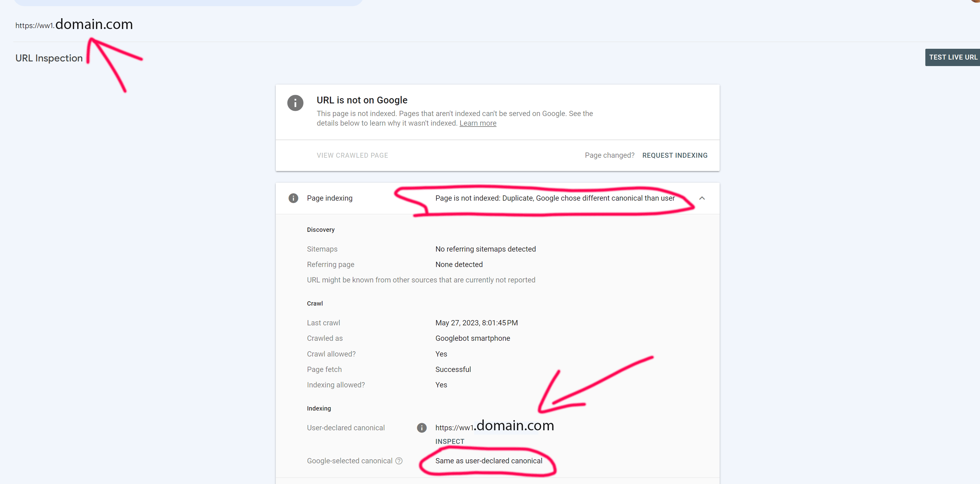Click INSPECT under user-declared canonical
Image resolution: width=980 pixels, height=484 pixels.
click(x=450, y=441)
